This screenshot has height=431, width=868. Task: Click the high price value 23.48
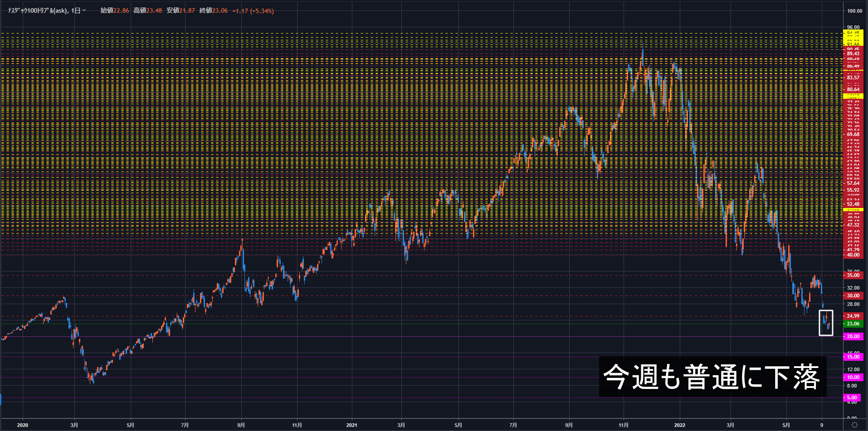154,11
